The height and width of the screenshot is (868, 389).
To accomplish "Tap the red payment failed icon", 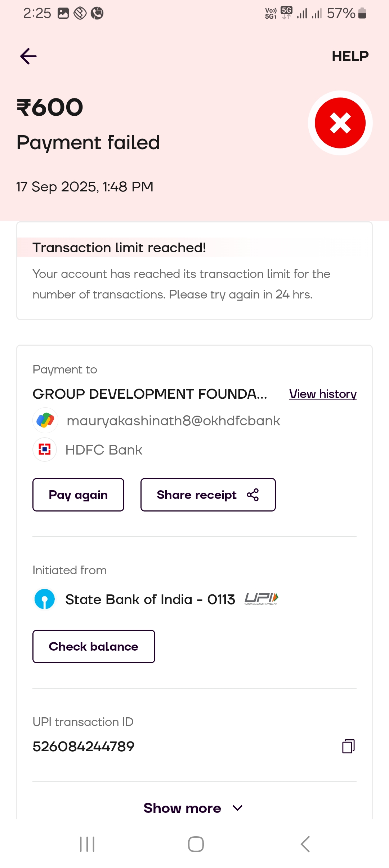I will (340, 123).
